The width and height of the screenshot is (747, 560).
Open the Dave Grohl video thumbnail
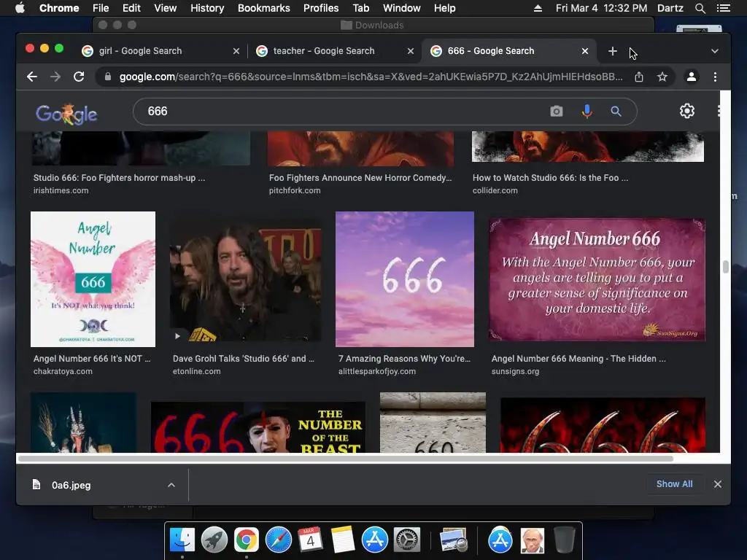pyautogui.click(x=245, y=281)
